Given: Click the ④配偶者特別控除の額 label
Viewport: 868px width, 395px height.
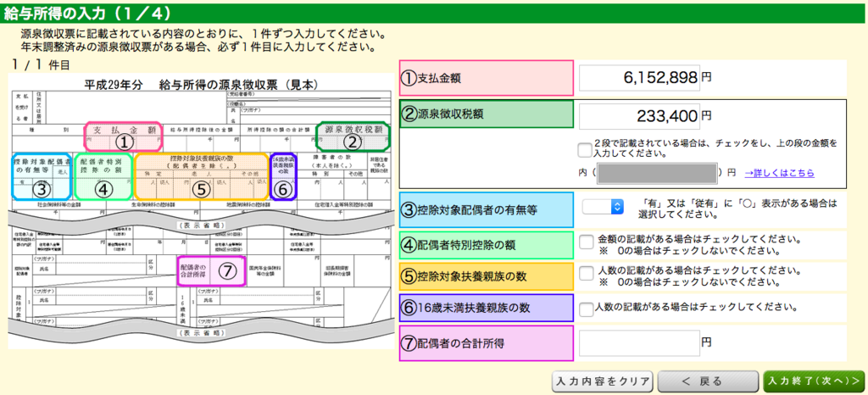Looking at the screenshot, I should point(486,245).
